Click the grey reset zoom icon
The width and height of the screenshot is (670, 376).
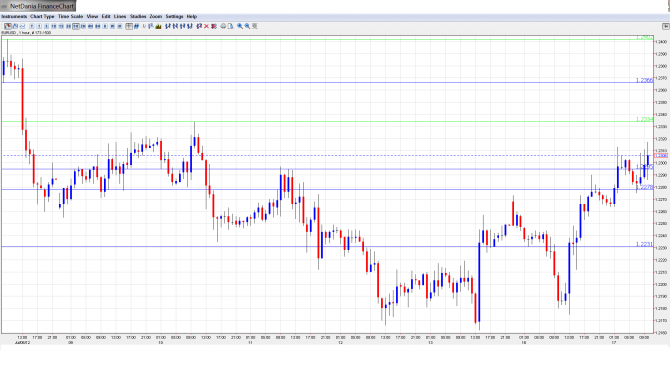(x=255, y=26)
